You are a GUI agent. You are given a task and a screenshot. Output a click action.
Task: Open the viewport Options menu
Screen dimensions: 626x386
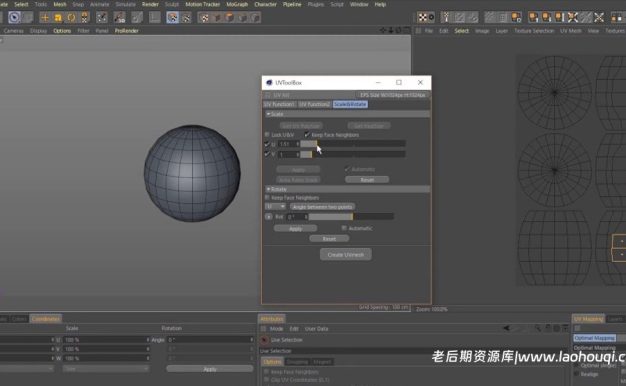(62, 31)
